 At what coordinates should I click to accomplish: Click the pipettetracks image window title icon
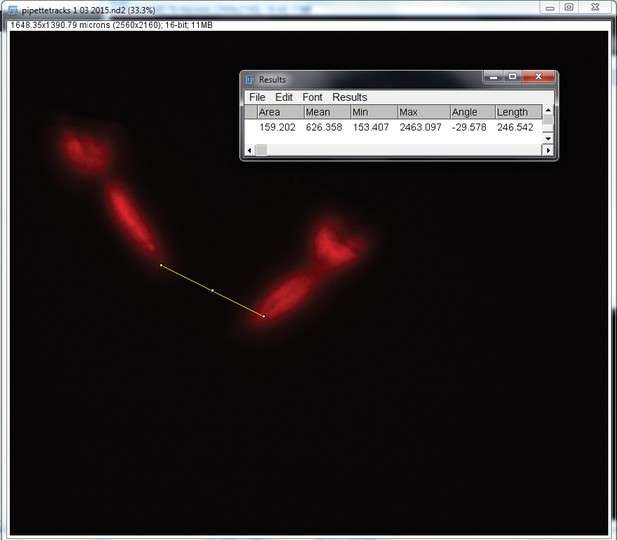[x=13, y=10]
